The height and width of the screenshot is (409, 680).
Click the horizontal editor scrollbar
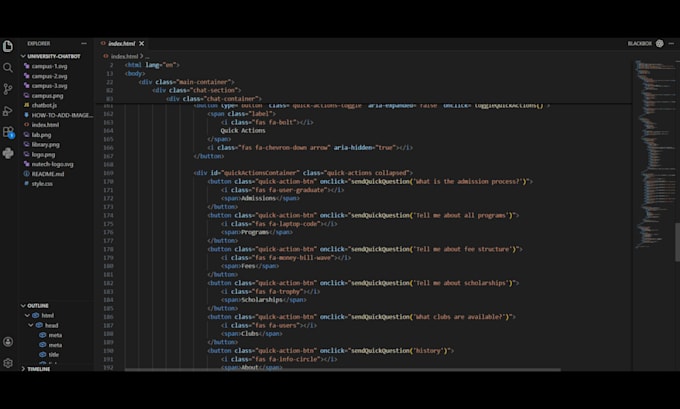(x=343, y=370)
